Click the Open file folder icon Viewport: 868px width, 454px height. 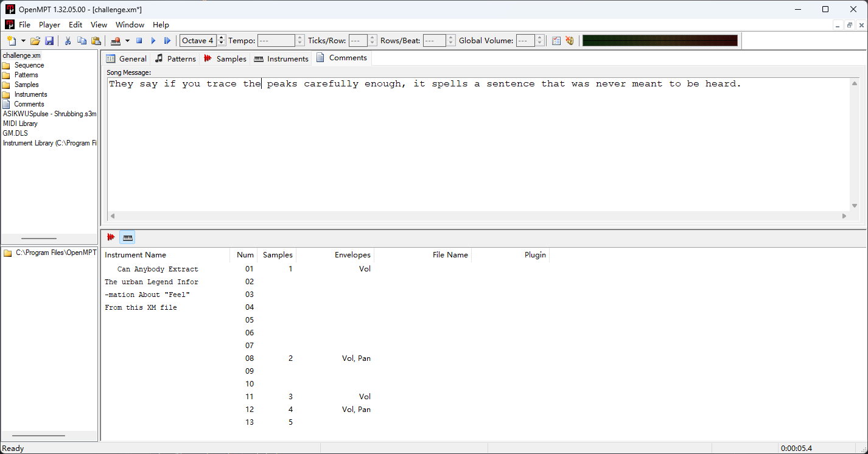(x=35, y=41)
